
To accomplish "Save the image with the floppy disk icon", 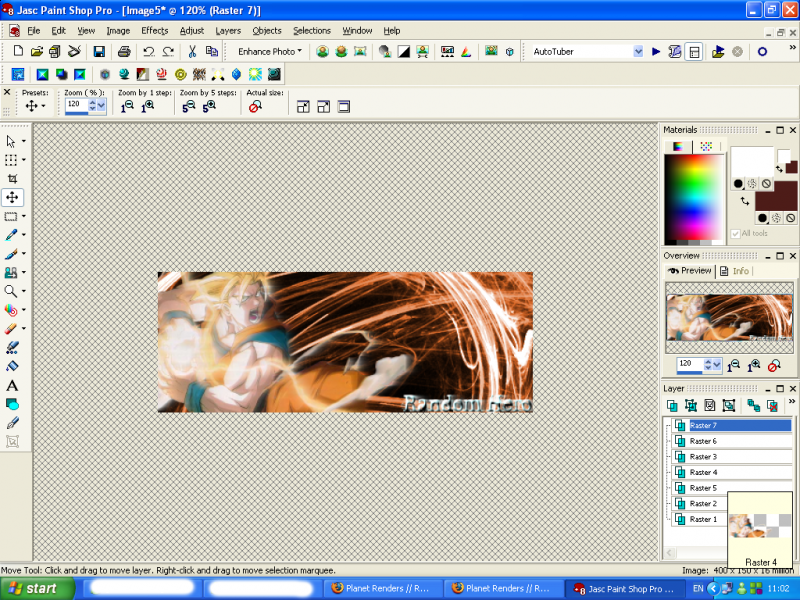I will pos(99,51).
